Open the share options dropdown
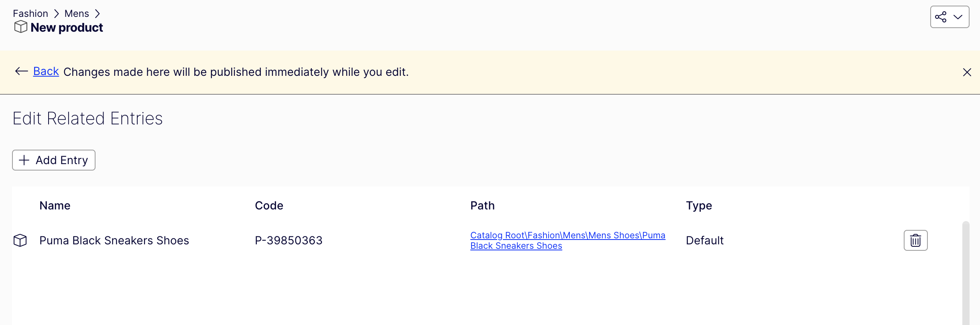This screenshot has width=980, height=325. [950, 17]
